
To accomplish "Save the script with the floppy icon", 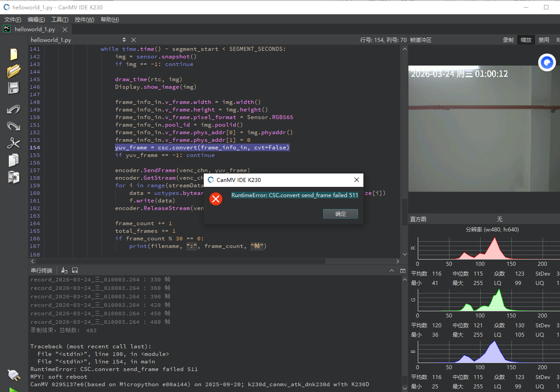I will 14,88.
